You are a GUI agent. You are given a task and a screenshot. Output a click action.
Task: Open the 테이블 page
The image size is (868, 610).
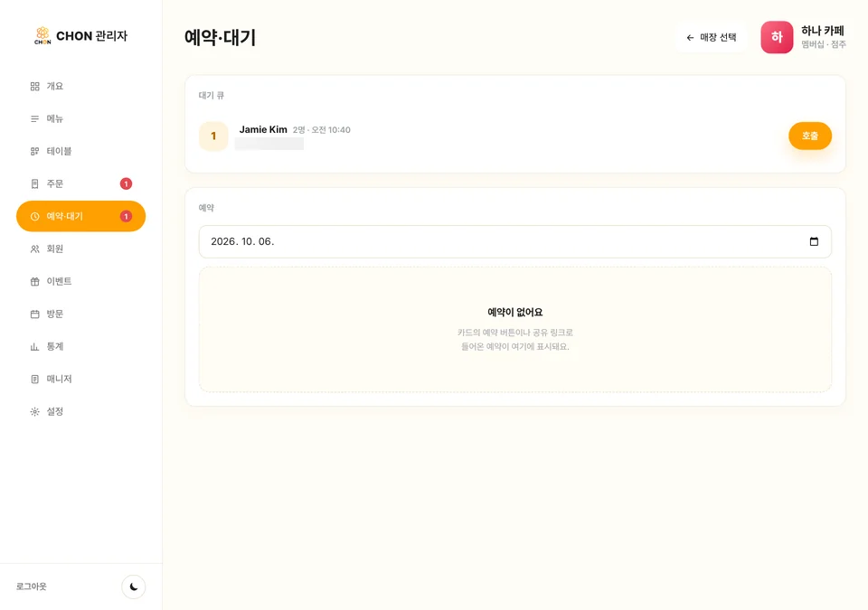pyautogui.click(x=80, y=151)
